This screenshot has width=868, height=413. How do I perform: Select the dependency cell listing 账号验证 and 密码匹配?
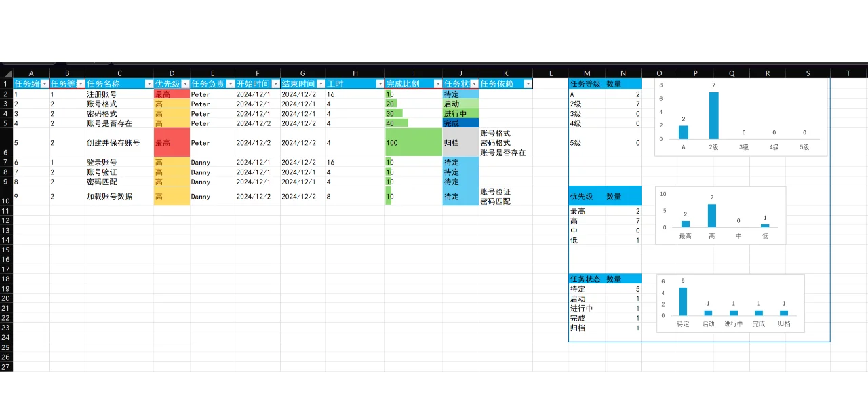point(506,197)
